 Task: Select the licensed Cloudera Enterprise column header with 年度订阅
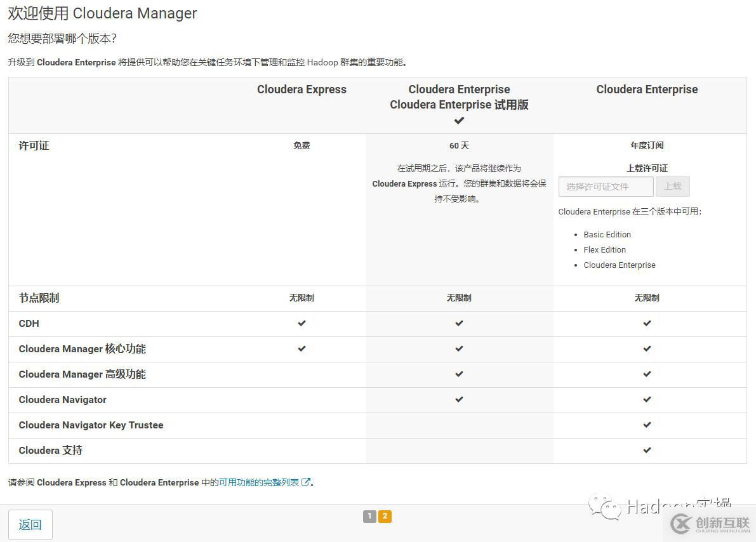pos(647,89)
